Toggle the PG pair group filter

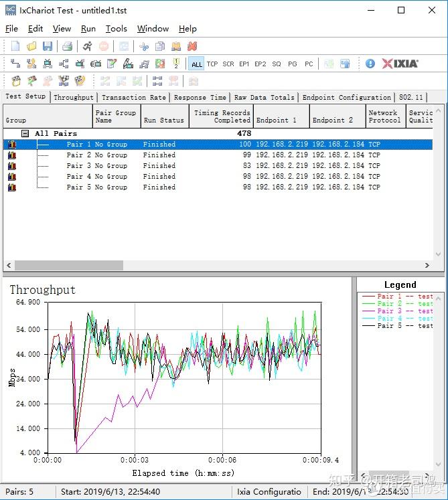coord(293,64)
